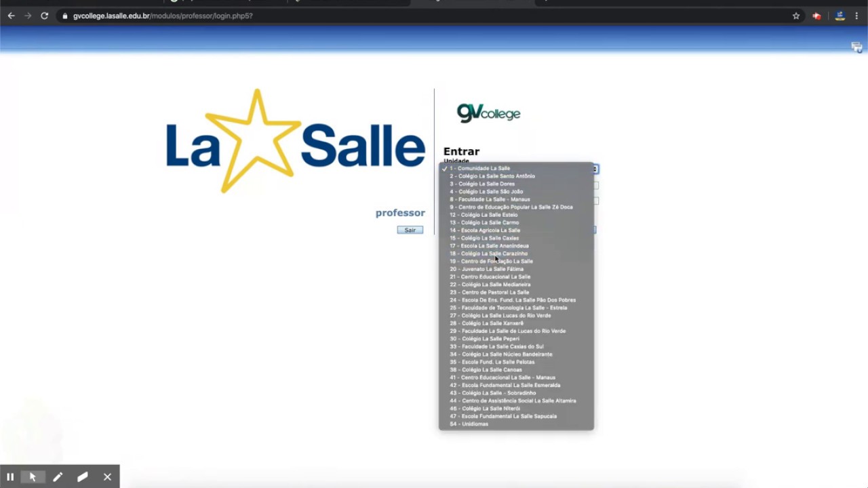Bookmark this page with the star icon

(796, 16)
